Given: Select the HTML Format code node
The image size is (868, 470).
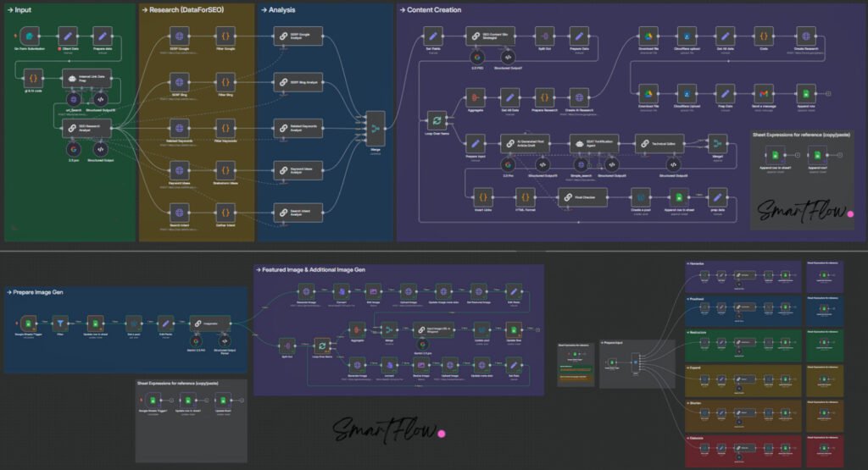Looking at the screenshot, I should coord(526,196).
